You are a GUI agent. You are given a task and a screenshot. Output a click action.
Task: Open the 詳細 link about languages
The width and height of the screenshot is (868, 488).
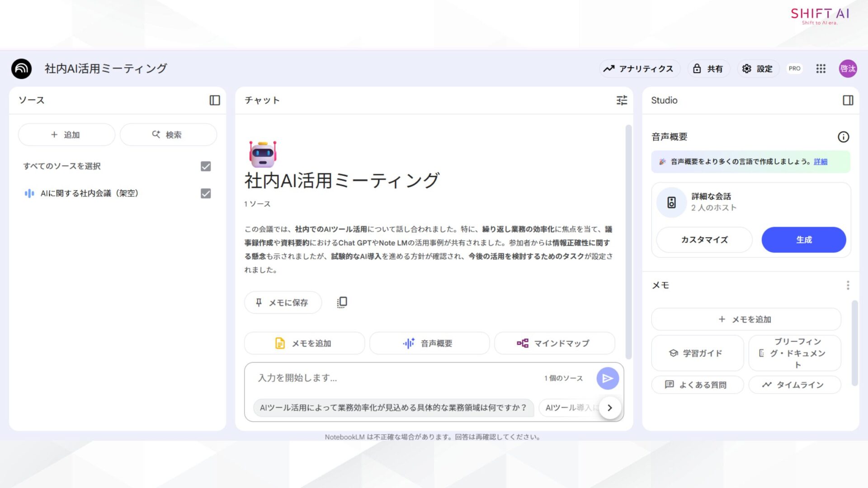coord(820,161)
